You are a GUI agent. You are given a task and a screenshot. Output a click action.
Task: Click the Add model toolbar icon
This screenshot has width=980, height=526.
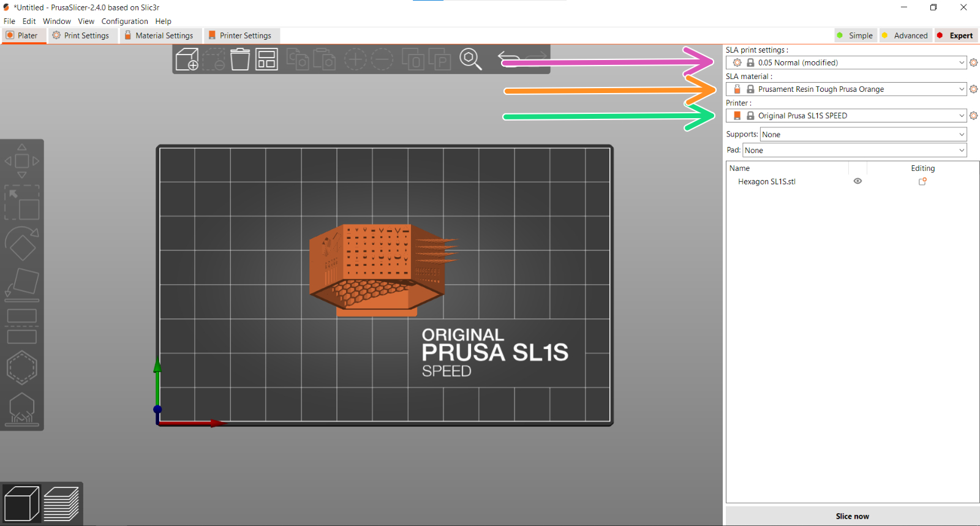tap(187, 59)
